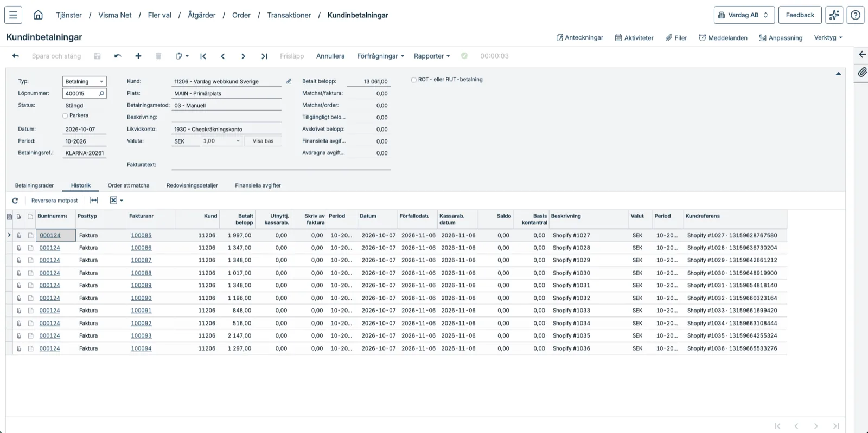Click the back arrow in toolbar
868x433 pixels.
click(16, 56)
